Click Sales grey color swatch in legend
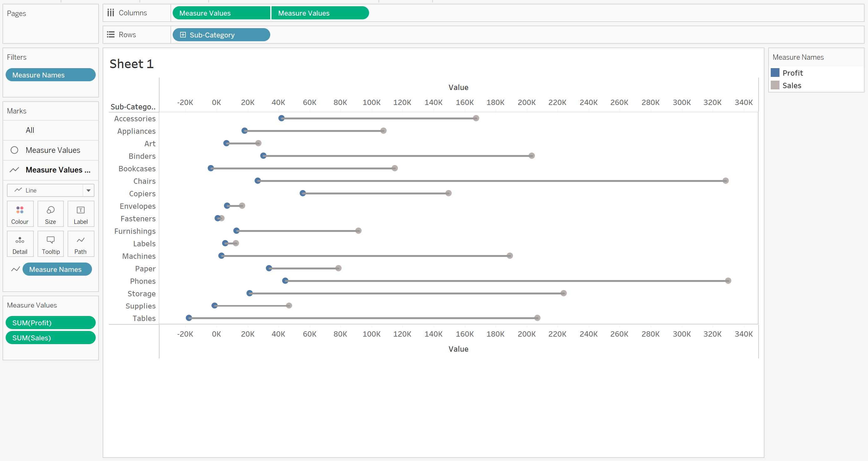The image size is (868, 461). coord(775,85)
